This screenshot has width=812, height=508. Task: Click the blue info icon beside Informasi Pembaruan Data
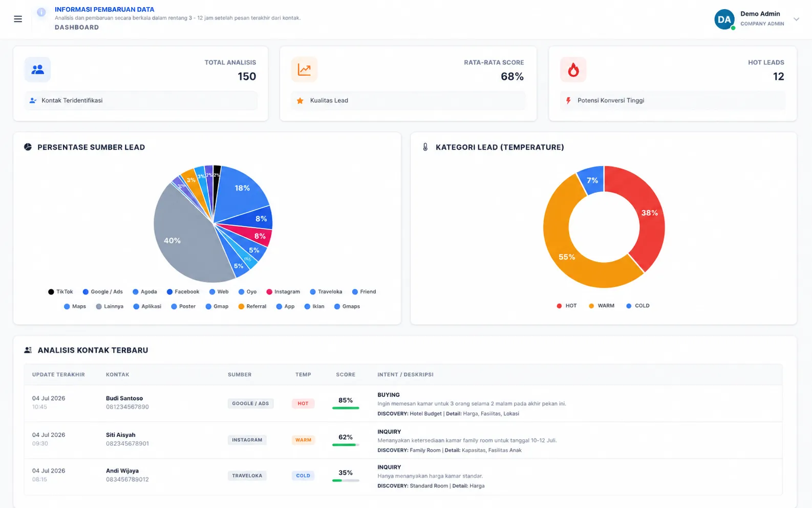pyautogui.click(x=41, y=12)
